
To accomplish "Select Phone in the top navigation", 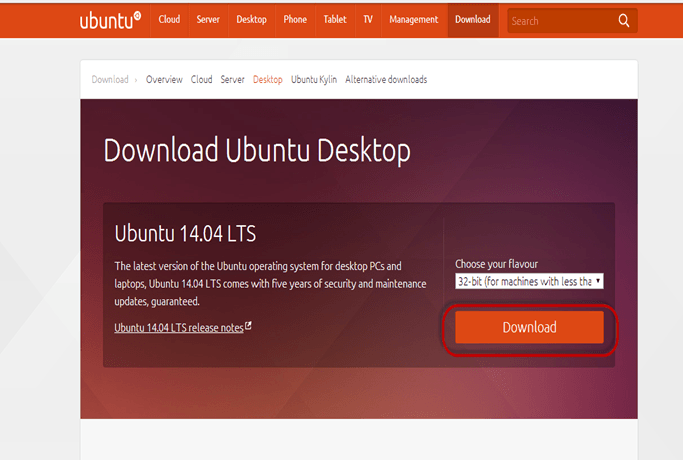I will [295, 20].
